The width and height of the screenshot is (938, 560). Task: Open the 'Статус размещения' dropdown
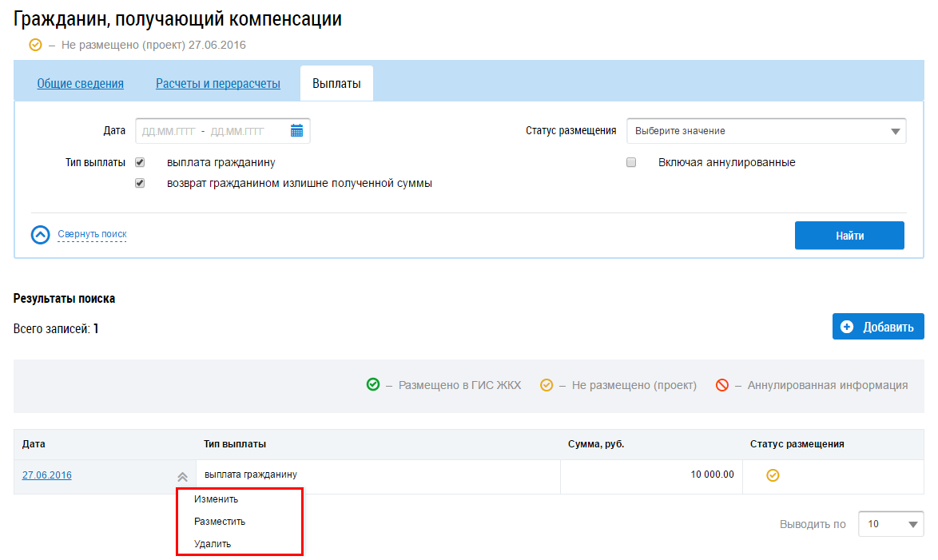766,131
